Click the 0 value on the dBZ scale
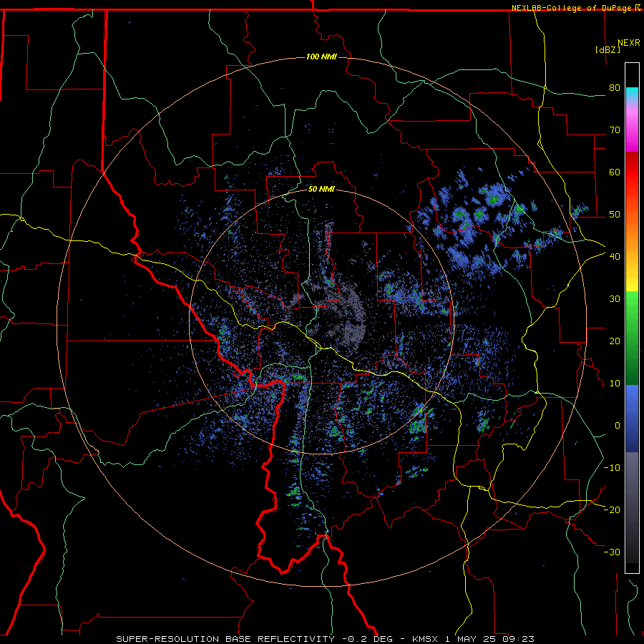 618,426
